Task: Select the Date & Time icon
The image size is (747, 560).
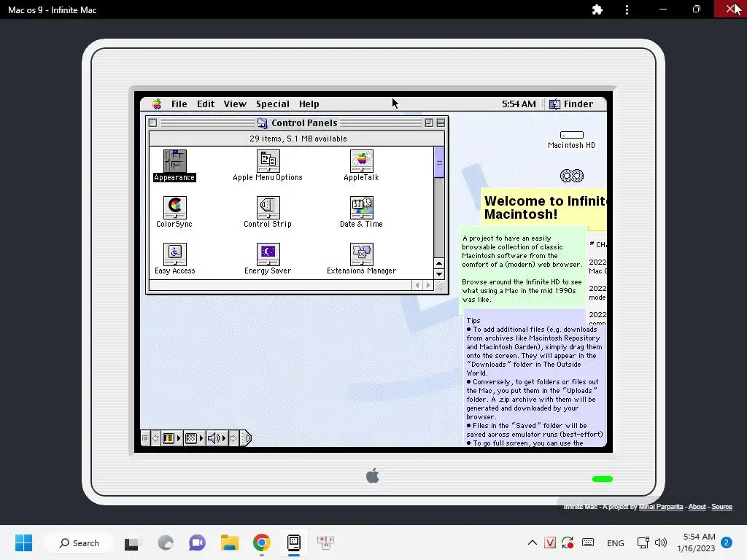Action: [x=362, y=208]
